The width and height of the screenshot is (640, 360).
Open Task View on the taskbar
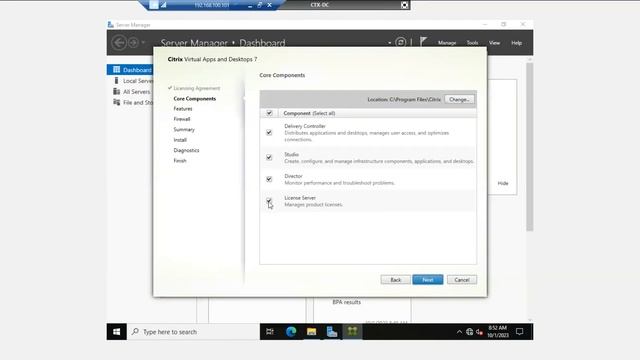coord(270,332)
